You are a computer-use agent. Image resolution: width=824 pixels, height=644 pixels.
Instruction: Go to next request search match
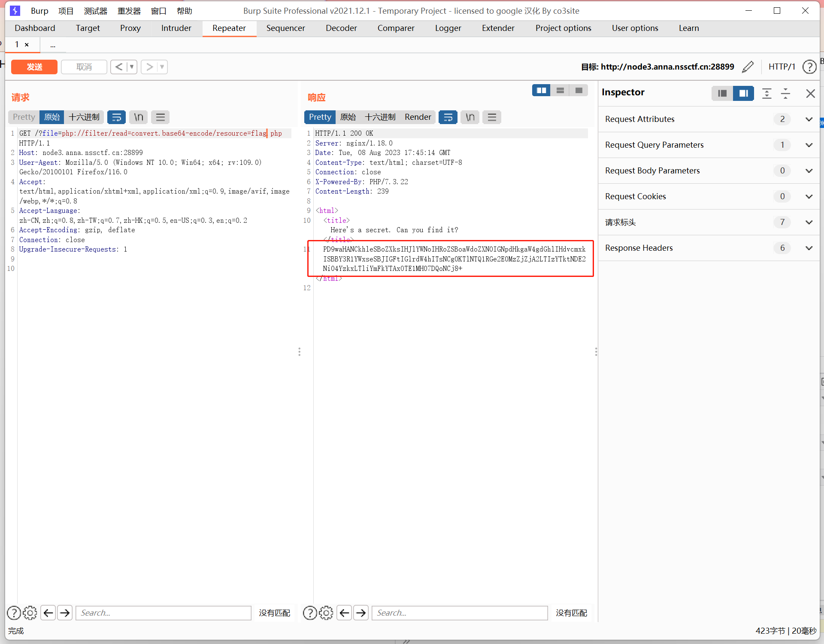coord(65,613)
